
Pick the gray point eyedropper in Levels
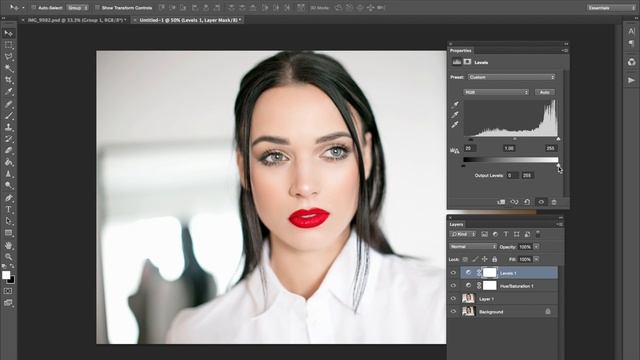[455, 115]
